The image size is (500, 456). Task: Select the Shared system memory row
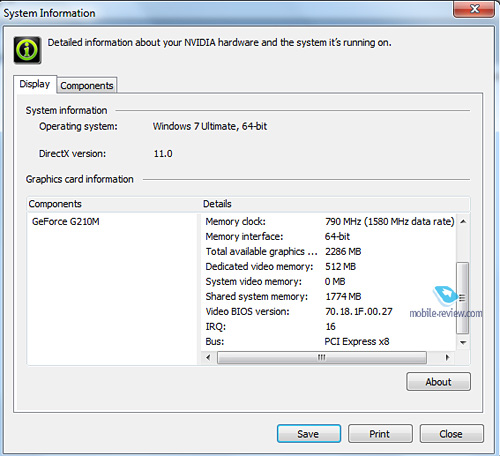(x=329, y=297)
